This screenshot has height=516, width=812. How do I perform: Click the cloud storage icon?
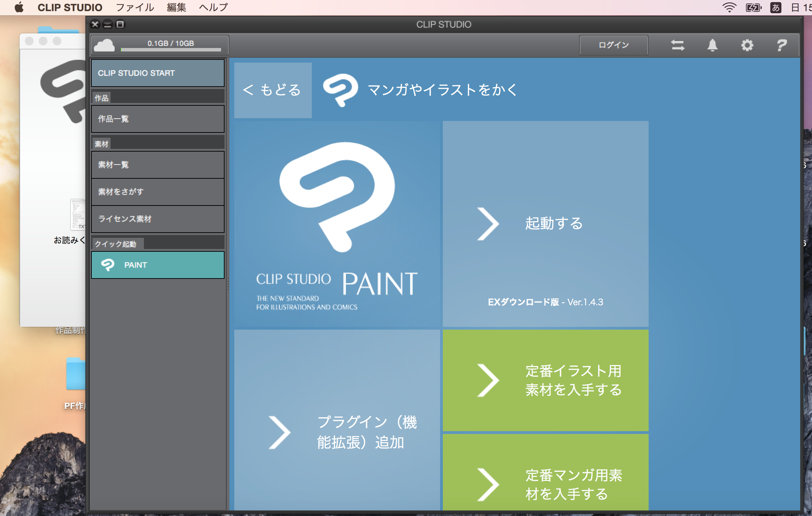tap(104, 45)
